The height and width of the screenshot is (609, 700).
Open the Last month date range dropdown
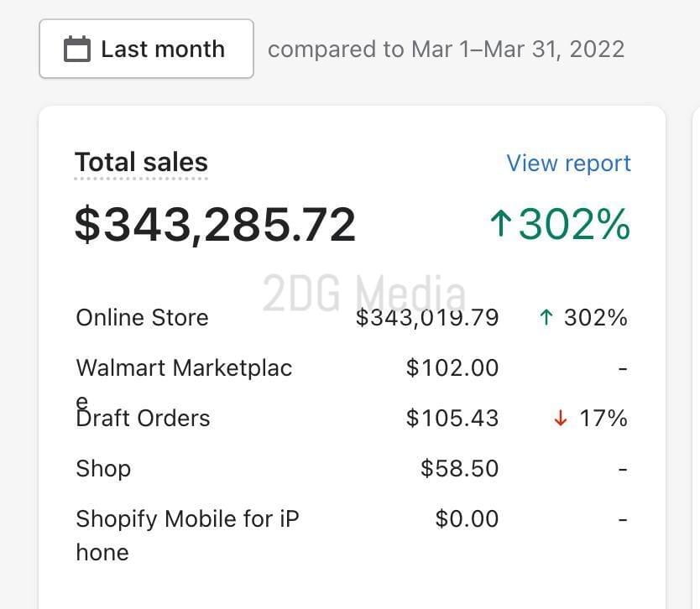146,49
